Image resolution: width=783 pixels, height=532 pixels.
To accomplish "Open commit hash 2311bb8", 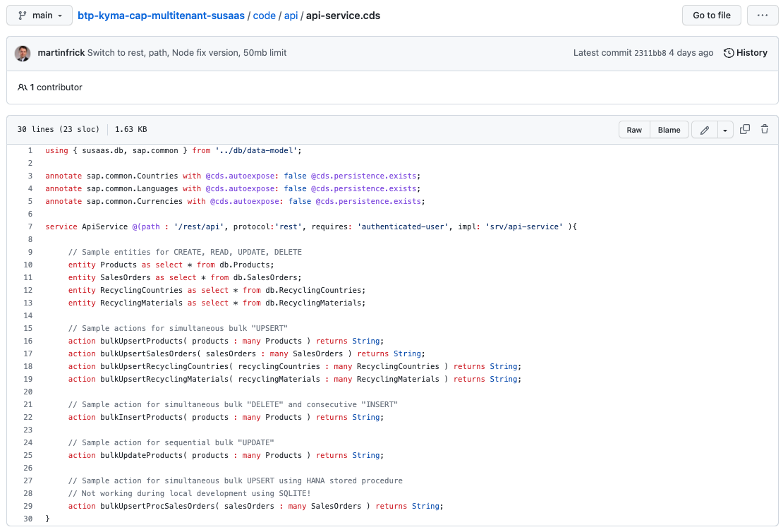I will coord(650,53).
